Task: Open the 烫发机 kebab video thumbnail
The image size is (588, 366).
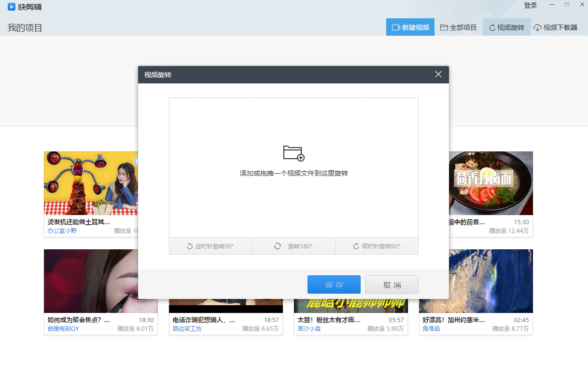Action: coord(91,183)
